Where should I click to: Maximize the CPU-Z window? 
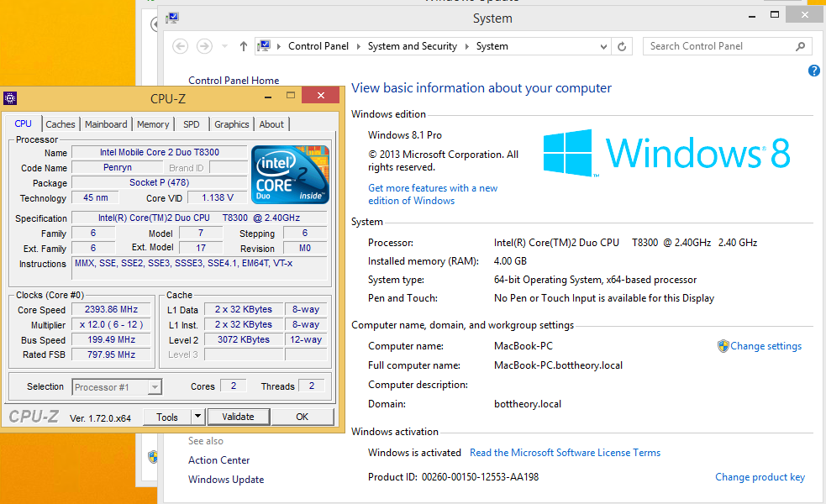pyautogui.click(x=291, y=95)
